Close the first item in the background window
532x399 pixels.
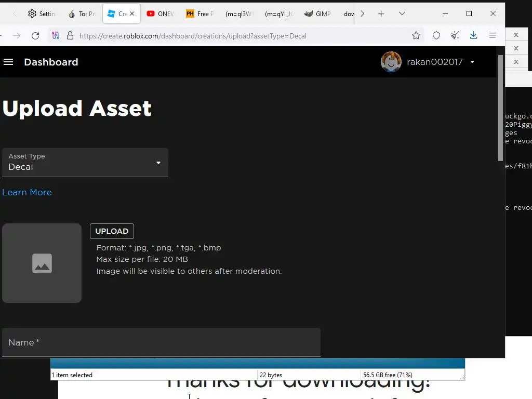[x=516, y=35]
